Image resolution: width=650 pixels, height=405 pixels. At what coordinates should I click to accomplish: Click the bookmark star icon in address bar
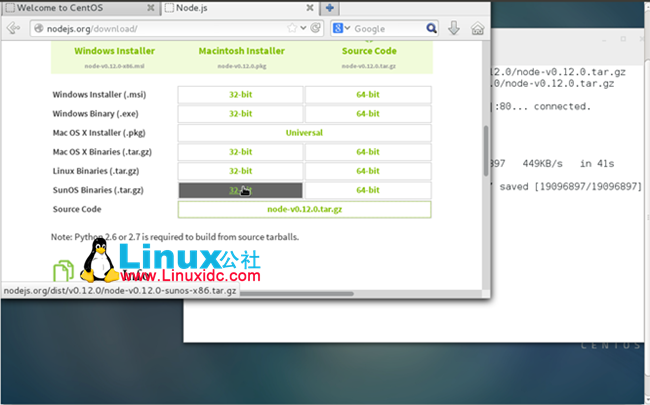tap(292, 28)
